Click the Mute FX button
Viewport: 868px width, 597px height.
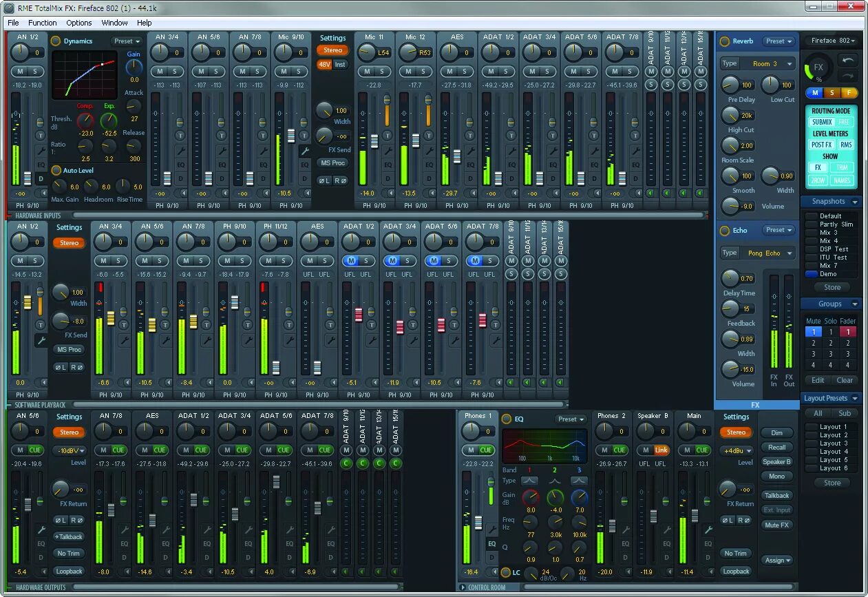(776, 525)
